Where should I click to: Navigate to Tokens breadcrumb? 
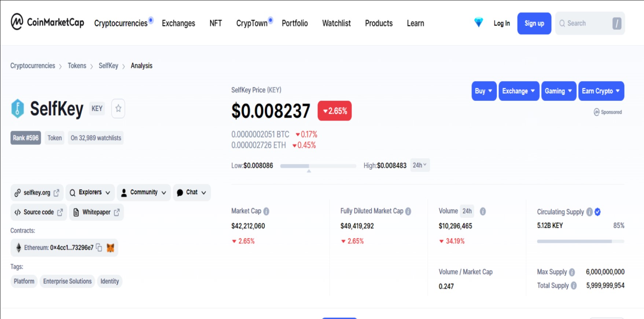[77, 66]
